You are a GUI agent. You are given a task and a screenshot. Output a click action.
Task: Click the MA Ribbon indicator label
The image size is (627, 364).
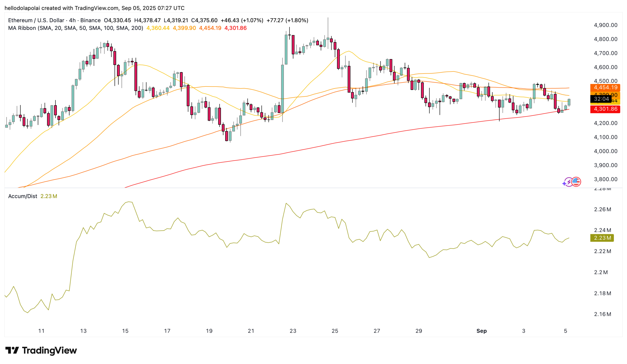coord(76,28)
